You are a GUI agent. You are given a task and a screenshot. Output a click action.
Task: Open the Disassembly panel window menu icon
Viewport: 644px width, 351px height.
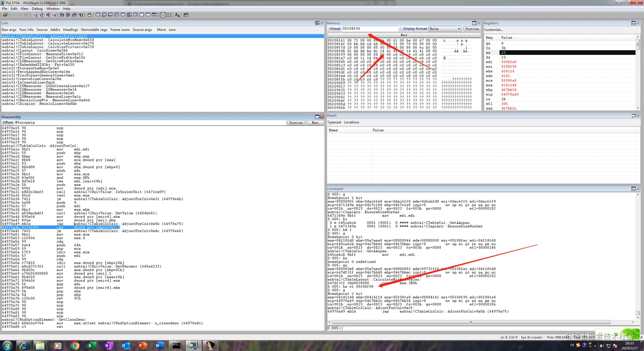tap(317, 117)
